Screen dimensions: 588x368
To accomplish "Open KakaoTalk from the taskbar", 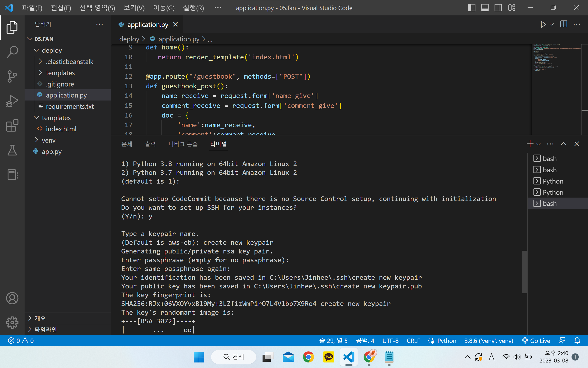I will (328, 357).
